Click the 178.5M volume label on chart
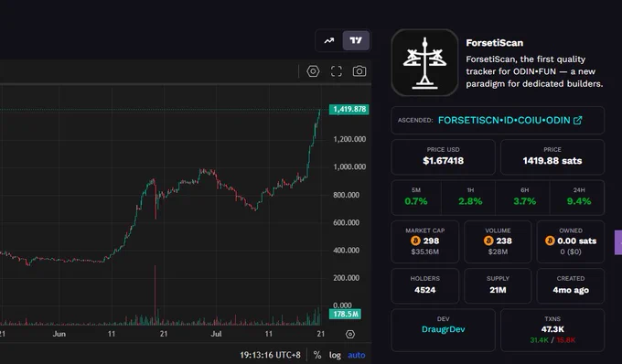 pos(345,314)
